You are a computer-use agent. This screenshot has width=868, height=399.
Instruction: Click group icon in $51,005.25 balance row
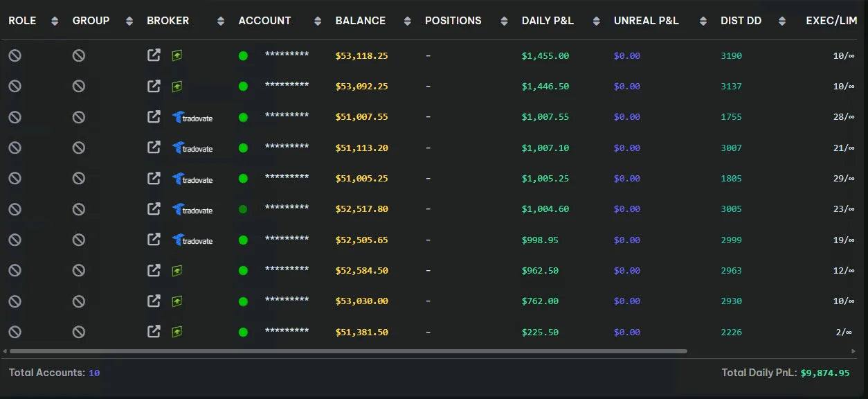[x=79, y=178]
